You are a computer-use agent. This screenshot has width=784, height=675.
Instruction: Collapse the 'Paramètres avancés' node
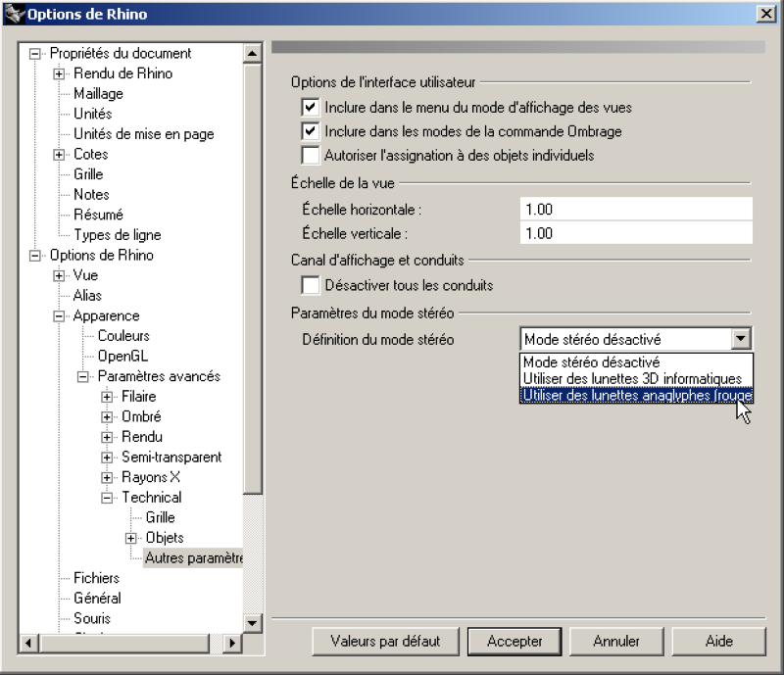pos(82,376)
